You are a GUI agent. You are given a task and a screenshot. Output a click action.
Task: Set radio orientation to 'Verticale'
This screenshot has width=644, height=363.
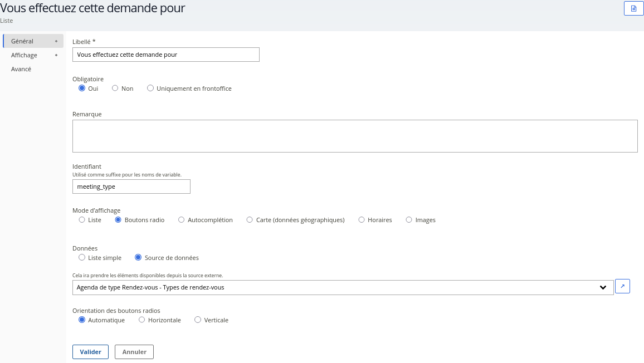pos(198,320)
